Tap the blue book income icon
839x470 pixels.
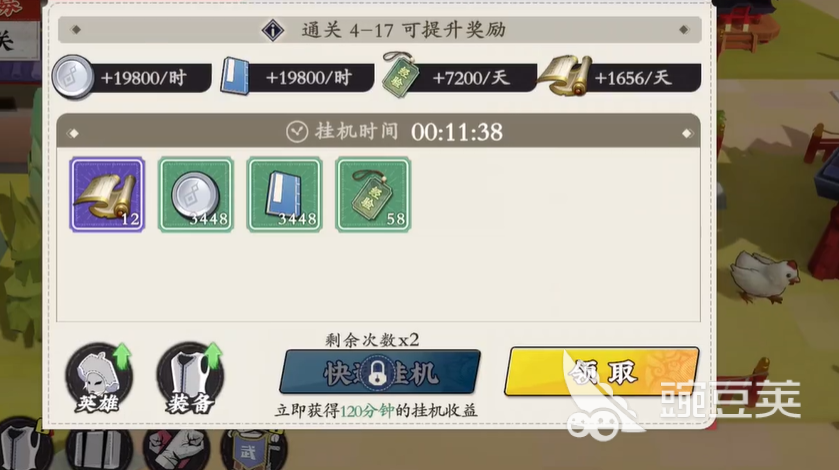point(235,77)
